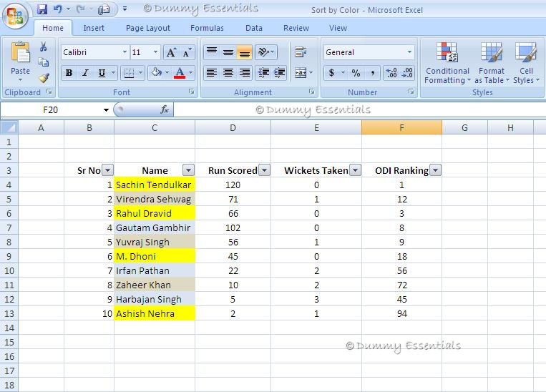The height and width of the screenshot is (392, 546).
Task: Select column F header
Action: pyautogui.click(x=402, y=128)
